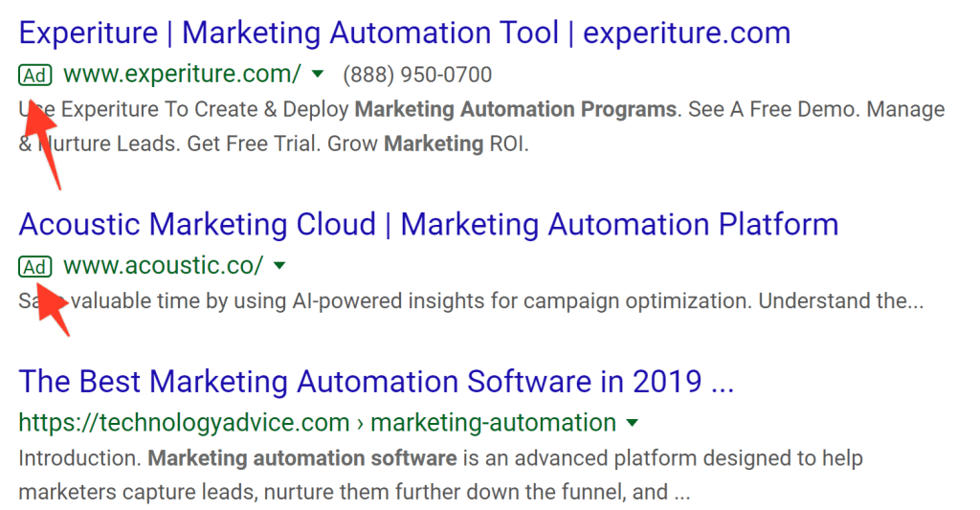Image resolution: width=980 pixels, height=510 pixels.
Task: Click the Ad badge next to www.acoustic.co
Action: pyautogui.click(x=35, y=267)
